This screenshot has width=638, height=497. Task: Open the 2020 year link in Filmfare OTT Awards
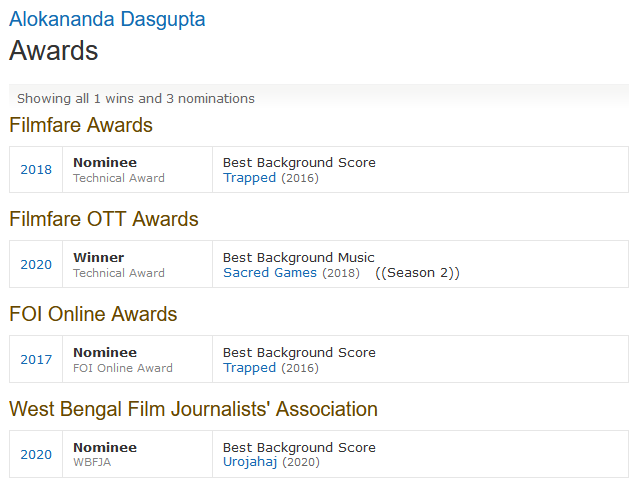coord(36,265)
